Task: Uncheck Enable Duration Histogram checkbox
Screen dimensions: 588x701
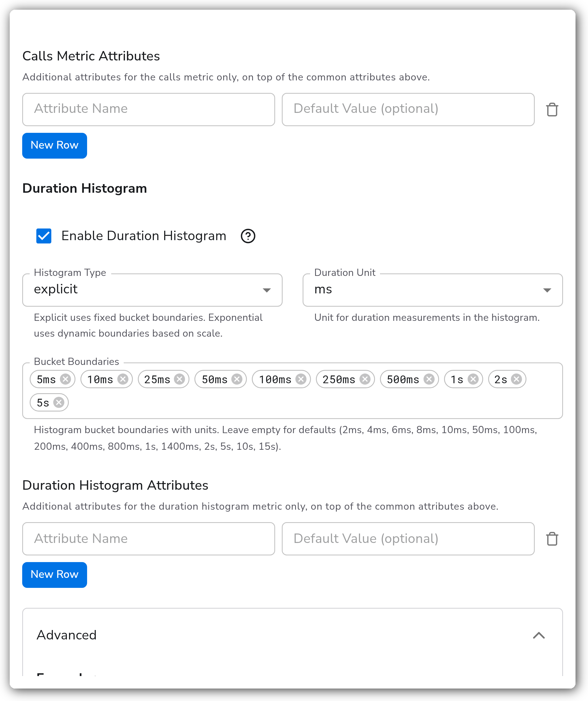Action: (x=44, y=236)
